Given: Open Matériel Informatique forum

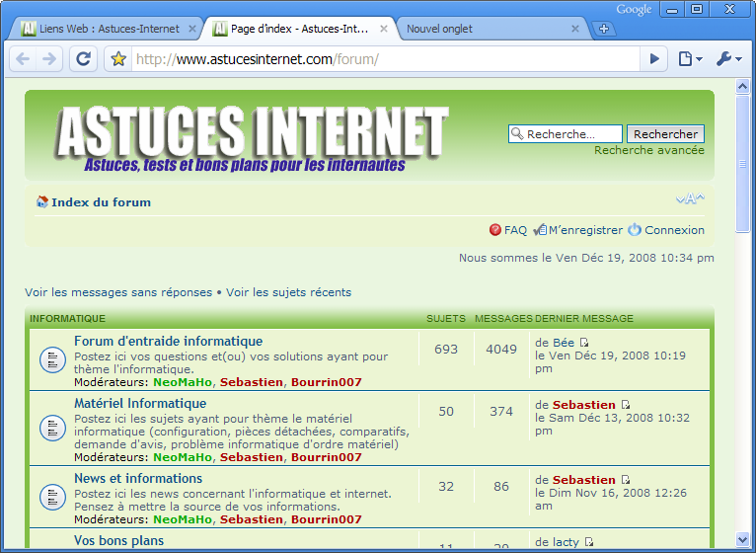Looking at the screenshot, I should 140,404.
